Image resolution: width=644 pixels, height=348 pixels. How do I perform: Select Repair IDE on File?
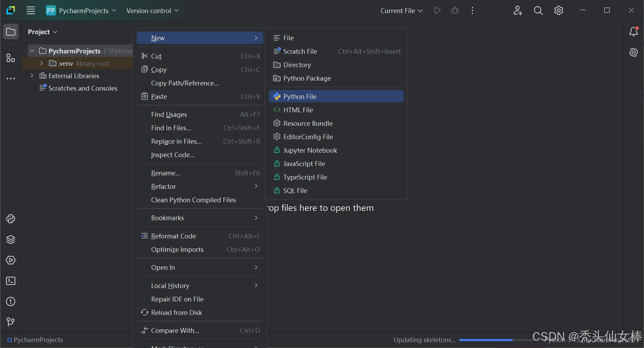pos(200,299)
